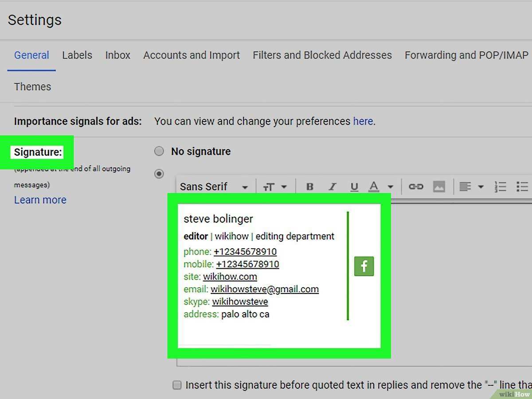Open the text size dropdown
This screenshot has height=399, width=532.
point(275,187)
